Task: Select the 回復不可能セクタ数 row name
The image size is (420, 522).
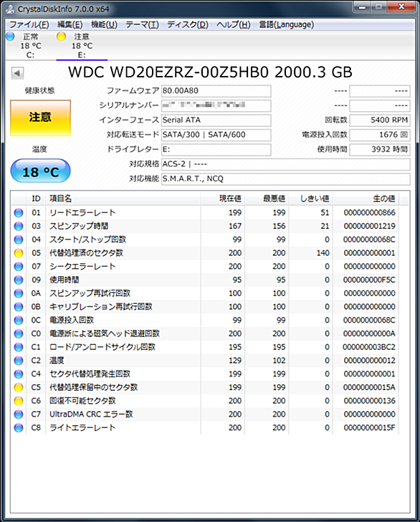Action: 82,401
